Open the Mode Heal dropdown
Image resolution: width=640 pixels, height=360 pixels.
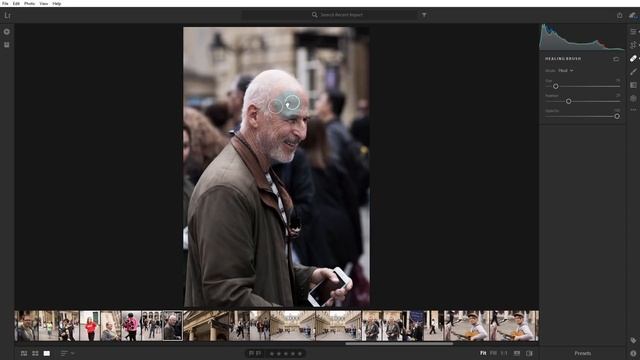pyautogui.click(x=566, y=71)
